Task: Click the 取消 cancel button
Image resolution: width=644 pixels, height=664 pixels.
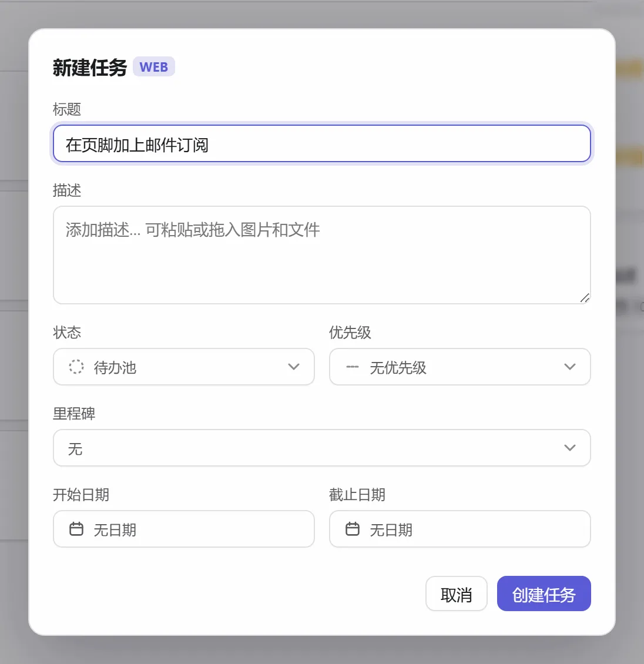Action: [457, 593]
